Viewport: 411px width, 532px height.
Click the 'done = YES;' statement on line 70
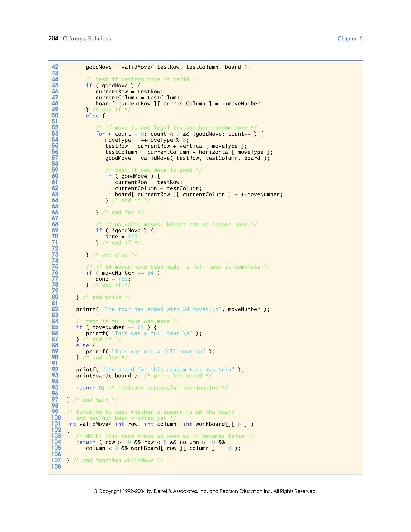tap(122, 236)
